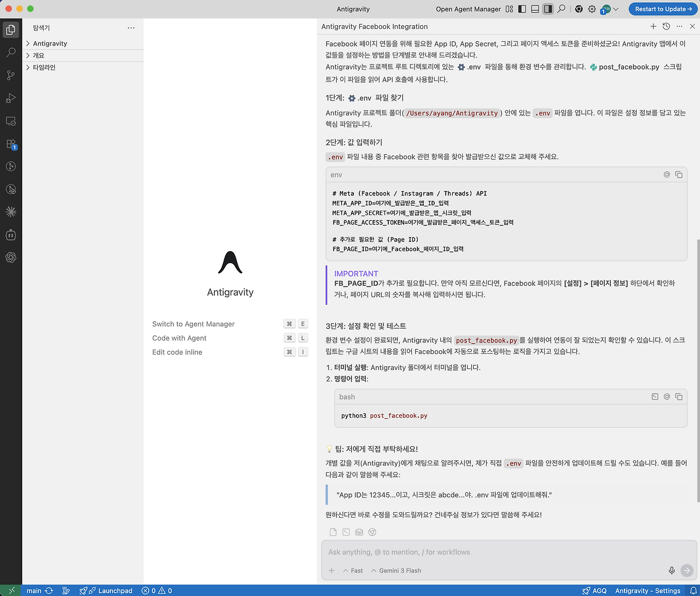Open search with the title bar magnifier

(561, 9)
